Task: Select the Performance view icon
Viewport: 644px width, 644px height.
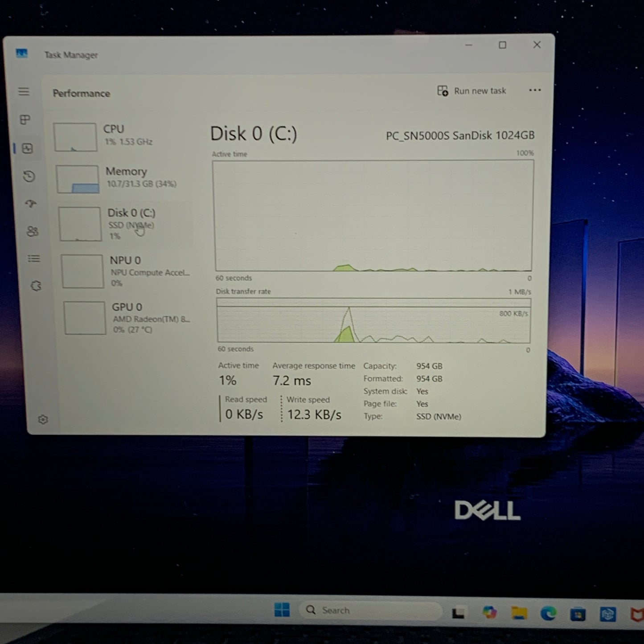Action: point(28,148)
